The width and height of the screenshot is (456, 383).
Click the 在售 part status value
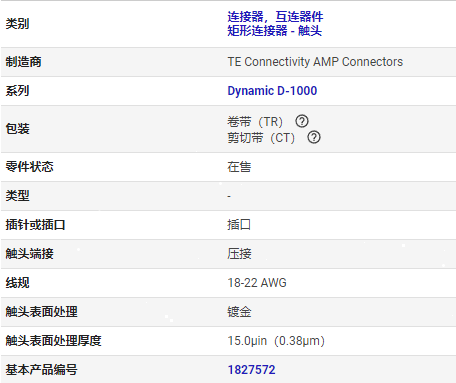[239, 167]
